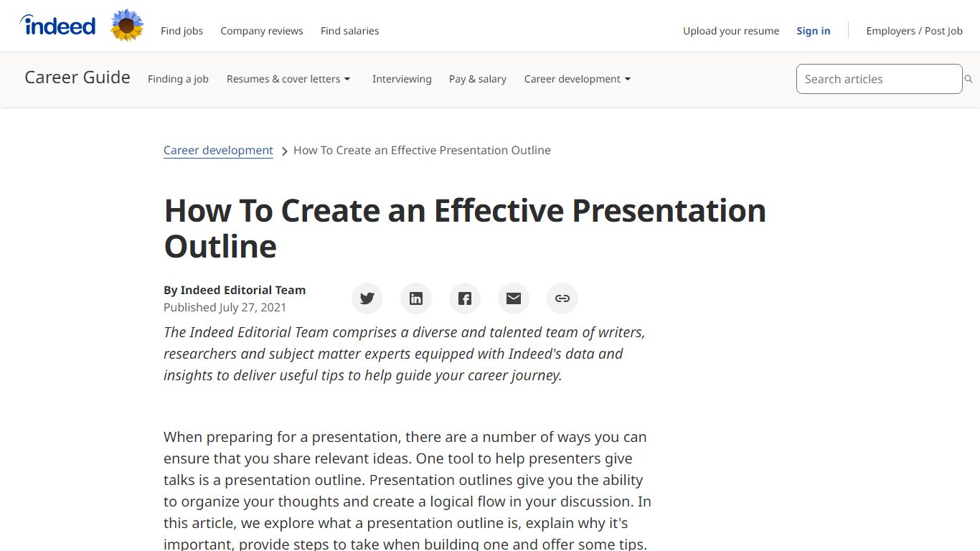Click the Sign in link

[814, 31]
